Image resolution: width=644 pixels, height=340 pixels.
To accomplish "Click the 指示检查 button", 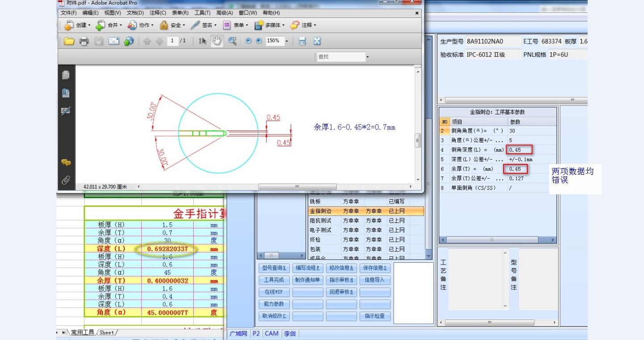I will pos(375,316).
